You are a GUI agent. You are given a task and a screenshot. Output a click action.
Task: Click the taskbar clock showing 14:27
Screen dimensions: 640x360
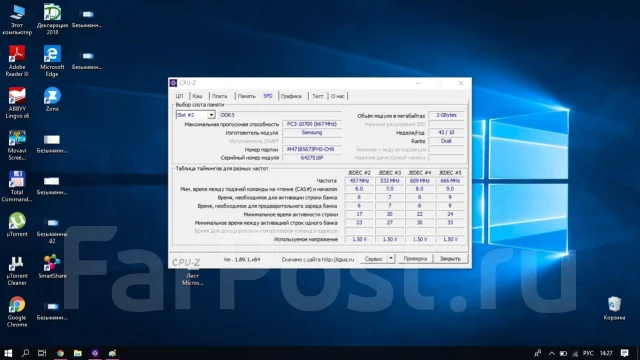click(x=606, y=353)
